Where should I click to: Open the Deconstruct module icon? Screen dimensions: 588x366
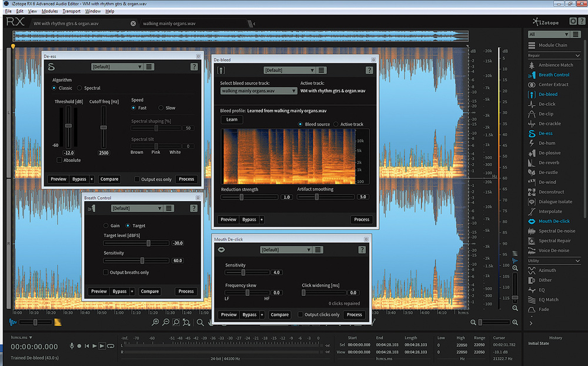(x=532, y=192)
